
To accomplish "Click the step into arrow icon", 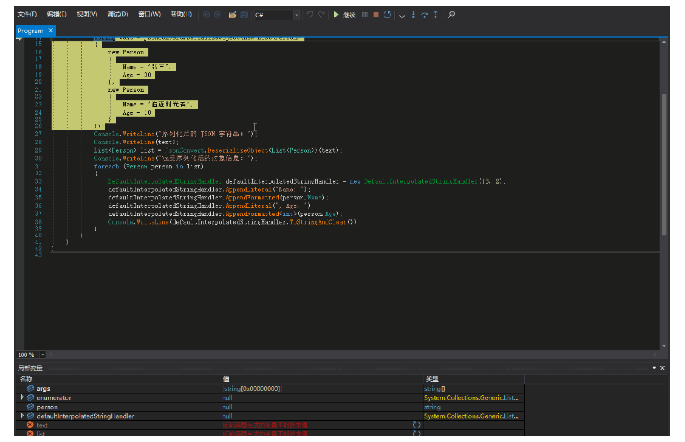I will pyautogui.click(x=413, y=16).
